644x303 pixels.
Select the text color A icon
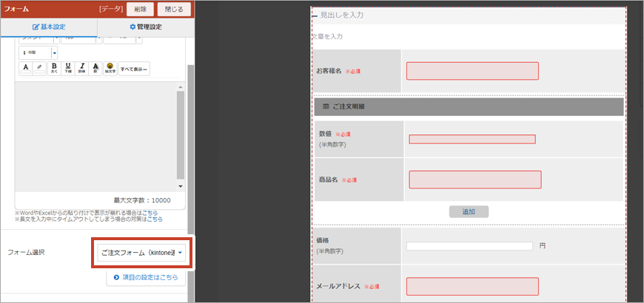(26, 69)
